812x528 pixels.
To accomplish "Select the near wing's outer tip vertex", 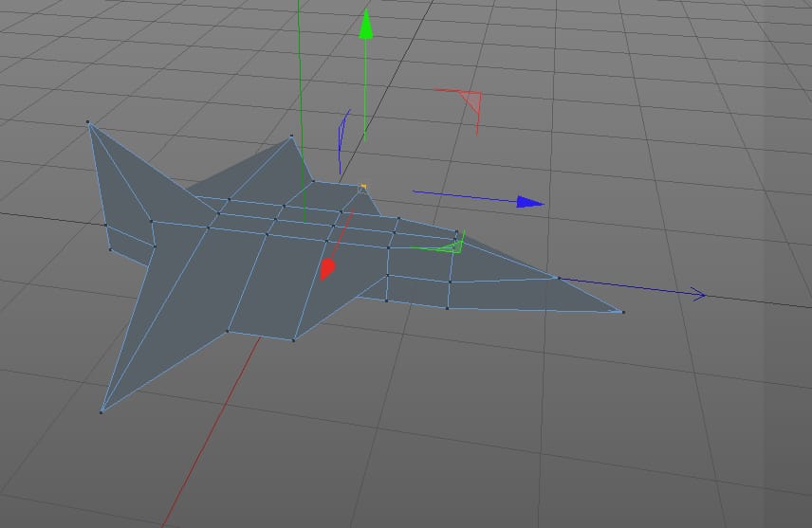I will click(101, 412).
